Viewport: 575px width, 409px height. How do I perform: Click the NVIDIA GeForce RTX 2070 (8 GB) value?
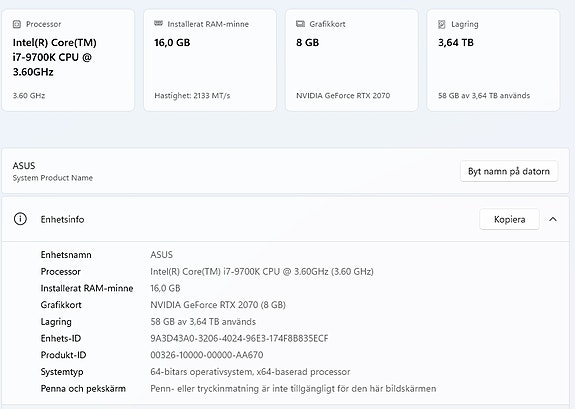218,305
